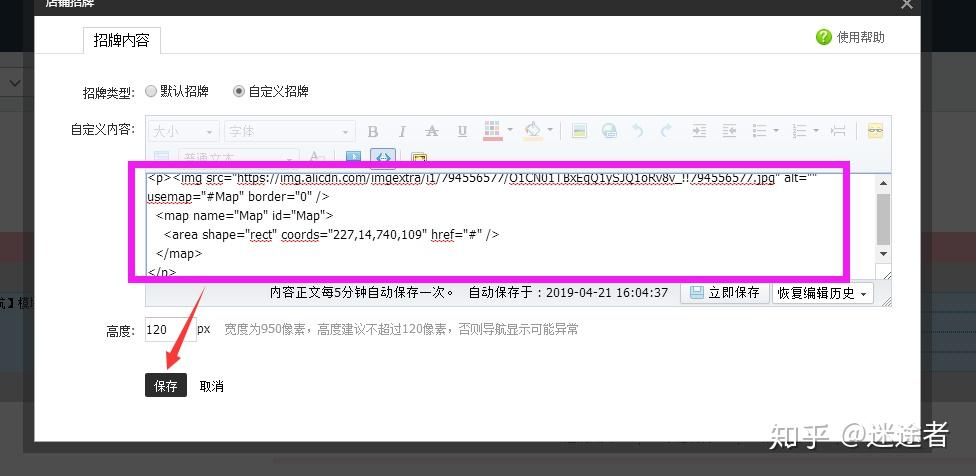Redo the last edit

coord(666,131)
